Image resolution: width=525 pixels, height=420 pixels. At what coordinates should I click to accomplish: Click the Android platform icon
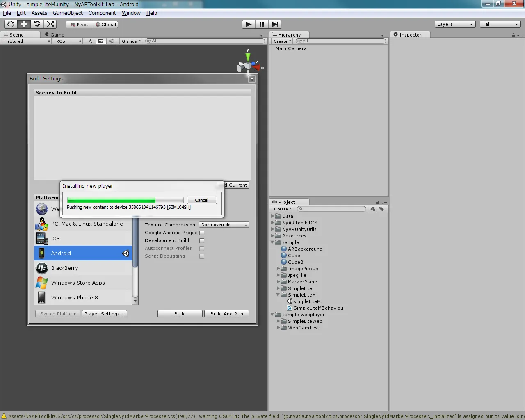click(x=42, y=253)
